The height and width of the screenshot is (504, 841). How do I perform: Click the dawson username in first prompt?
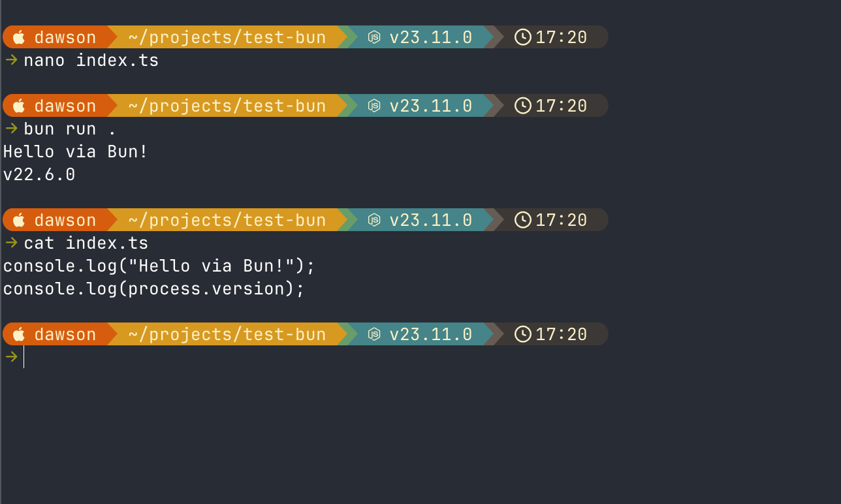click(65, 37)
